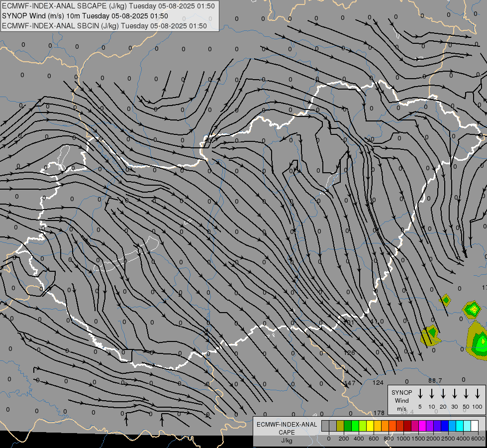
Task: Click the 41.0 value on the map
Action: [x=377, y=322]
